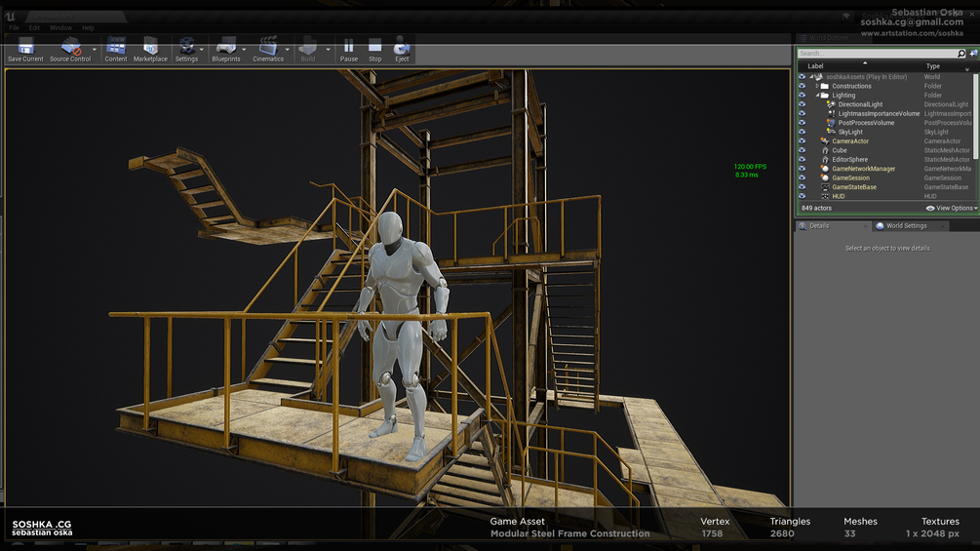Open the Blueprints dropdown arrow
Viewport: 980px width, 551px height.
point(244,50)
